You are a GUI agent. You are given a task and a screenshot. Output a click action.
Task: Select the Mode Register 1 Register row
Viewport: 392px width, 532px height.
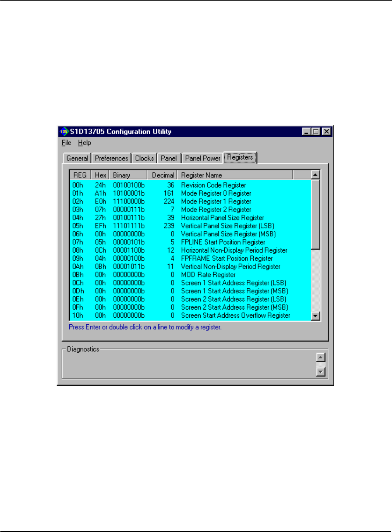191,201
